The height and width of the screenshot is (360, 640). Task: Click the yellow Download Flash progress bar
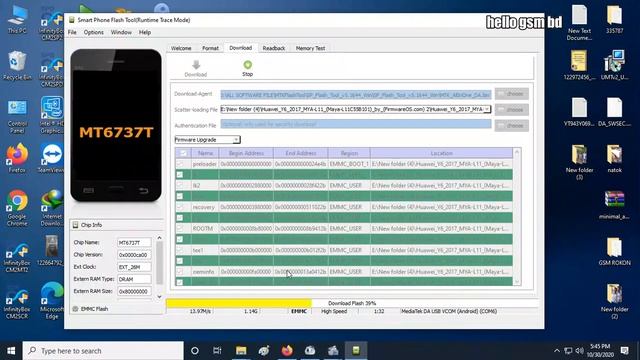click(x=239, y=303)
